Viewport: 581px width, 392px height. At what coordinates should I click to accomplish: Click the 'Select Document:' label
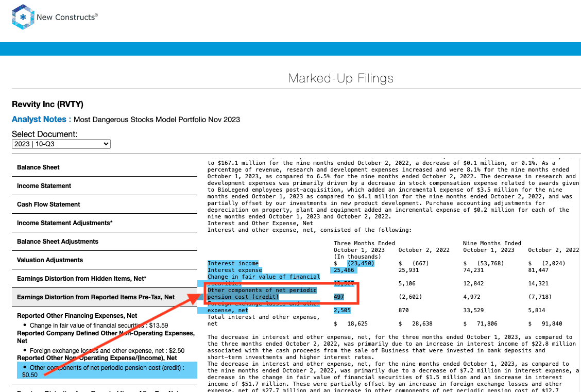[45, 134]
